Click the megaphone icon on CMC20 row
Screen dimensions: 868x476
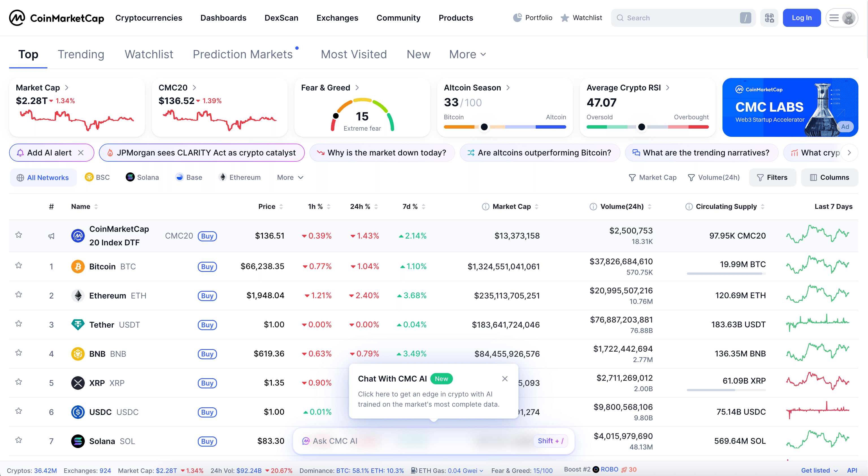(51, 236)
